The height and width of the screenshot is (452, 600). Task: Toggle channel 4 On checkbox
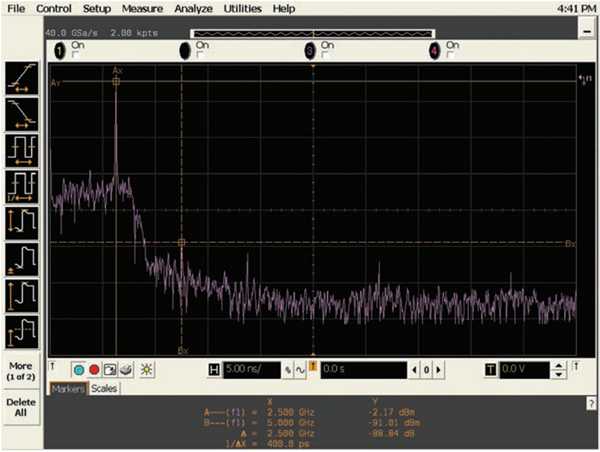[450, 55]
